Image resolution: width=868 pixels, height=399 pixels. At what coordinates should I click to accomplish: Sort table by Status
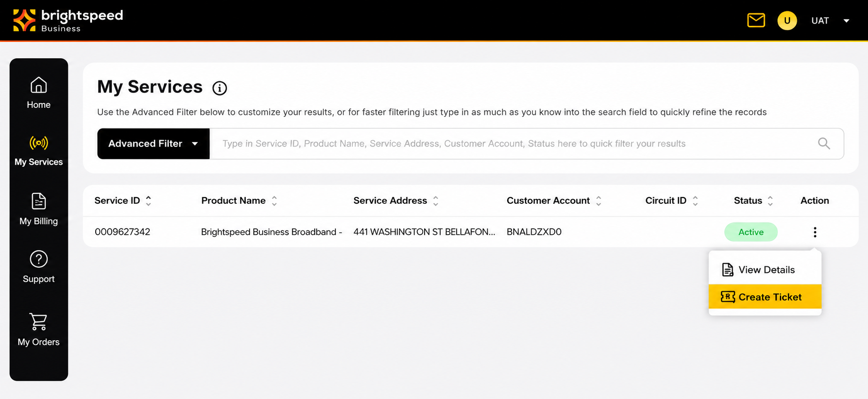pos(770,201)
